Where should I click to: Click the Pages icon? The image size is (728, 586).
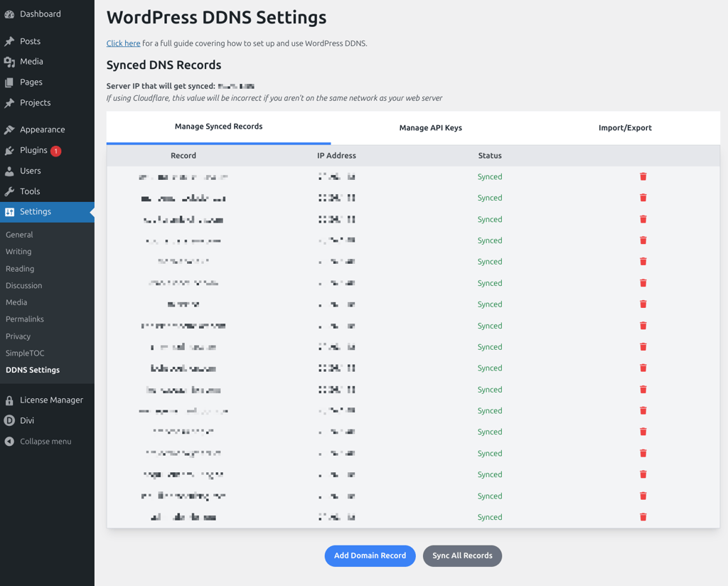pyautogui.click(x=9, y=82)
